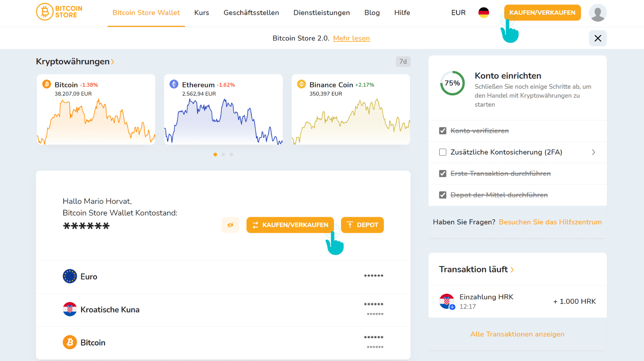The height and width of the screenshot is (361, 644).
Task: Click wallet KAUFEN/VERKAUFEN button
Action: point(290,225)
